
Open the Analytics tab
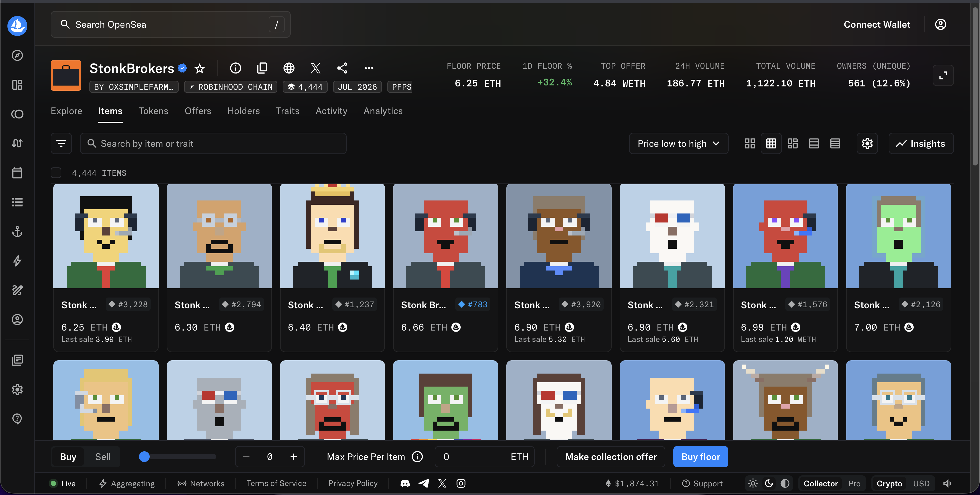(383, 111)
